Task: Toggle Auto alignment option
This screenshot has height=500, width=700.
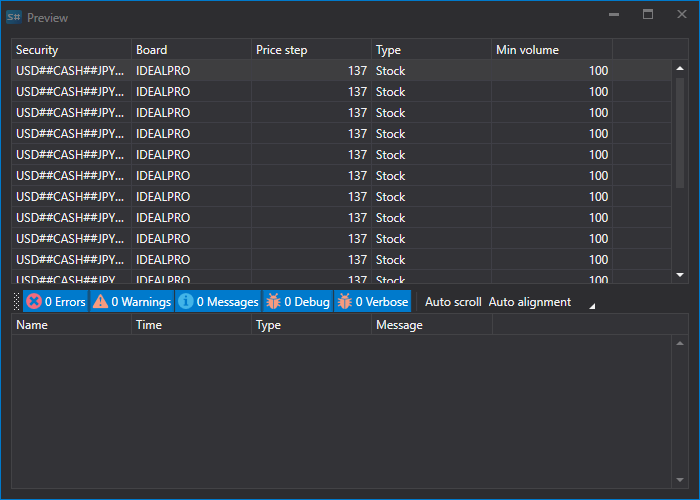Action: coord(529,302)
